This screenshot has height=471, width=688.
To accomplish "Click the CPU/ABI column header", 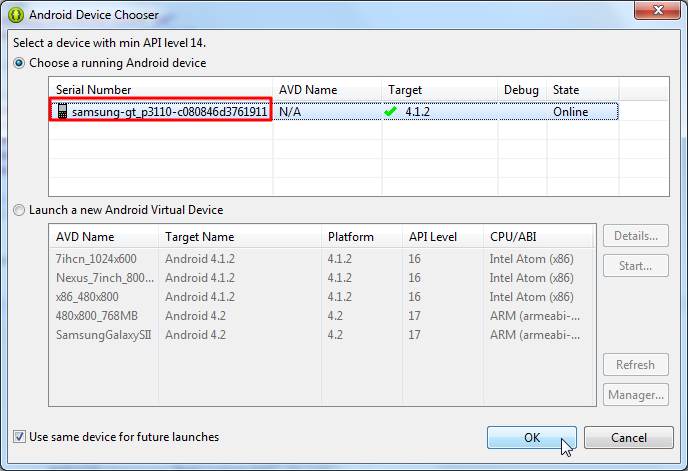I will point(538,237).
